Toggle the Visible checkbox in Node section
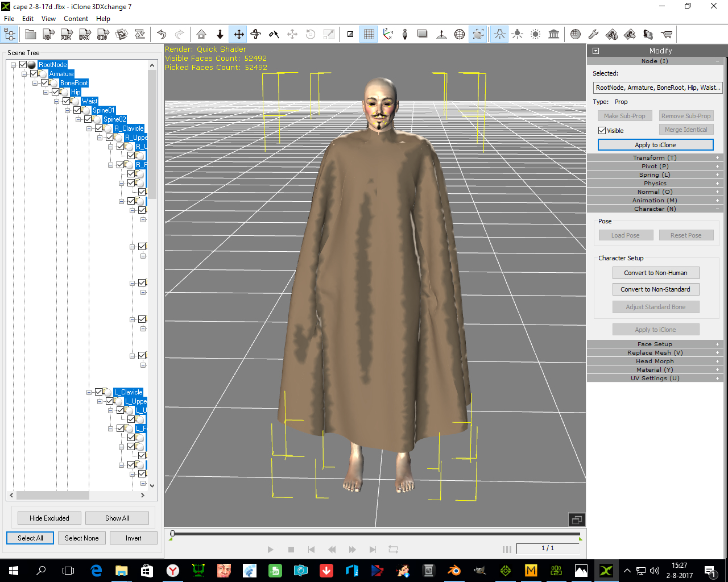Screen dimensions: 728x582 pos(602,131)
